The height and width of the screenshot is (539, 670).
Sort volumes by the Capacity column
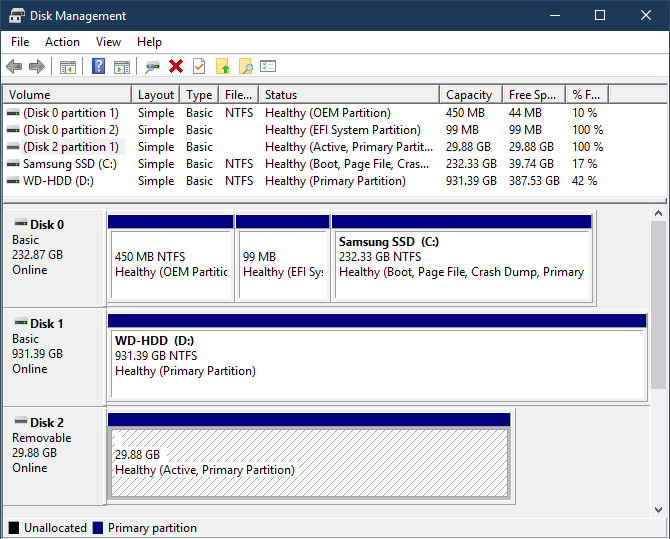(x=469, y=95)
